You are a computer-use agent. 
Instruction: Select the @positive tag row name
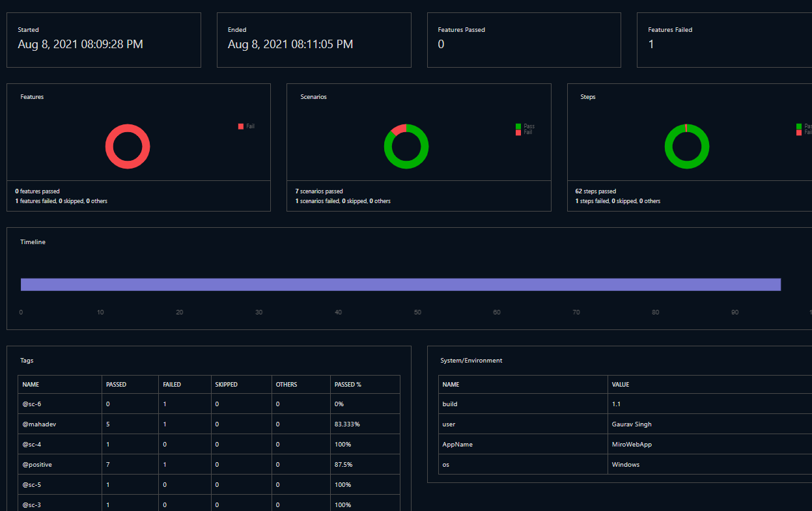[x=37, y=465]
